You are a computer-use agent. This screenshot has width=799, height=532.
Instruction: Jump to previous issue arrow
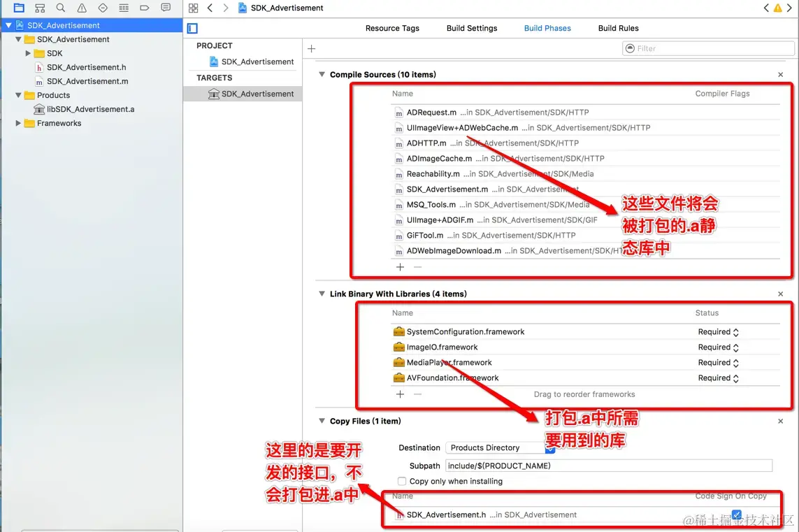click(x=766, y=8)
